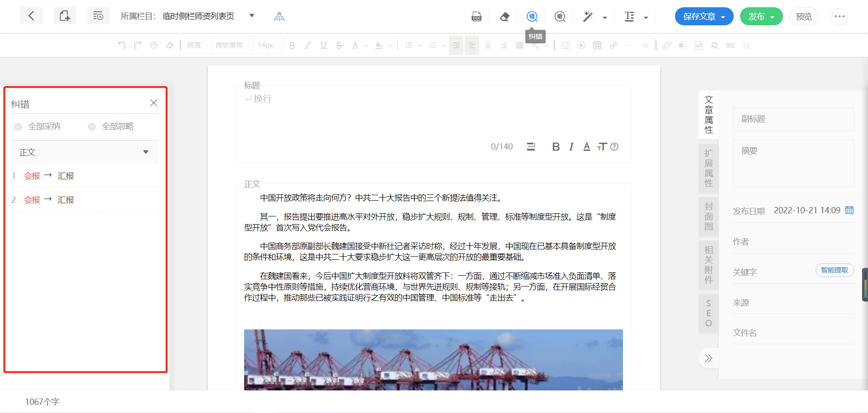
Task: Click the eraser clear-format icon
Action: tap(505, 17)
